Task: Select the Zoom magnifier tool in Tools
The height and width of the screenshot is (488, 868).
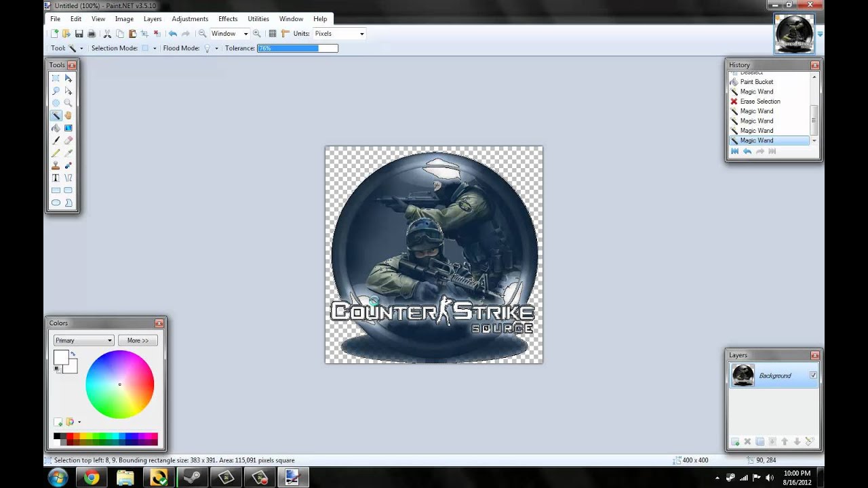Action: click(x=68, y=103)
